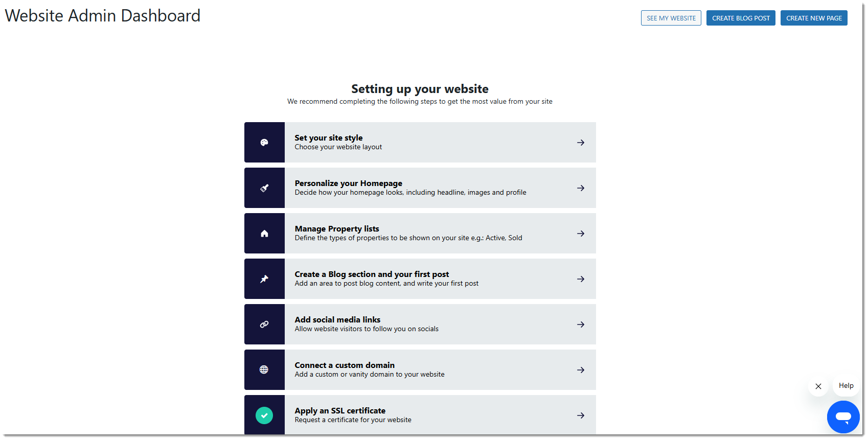Click the palette icon for site style
The width and height of the screenshot is (868, 440).
[x=264, y=143]
